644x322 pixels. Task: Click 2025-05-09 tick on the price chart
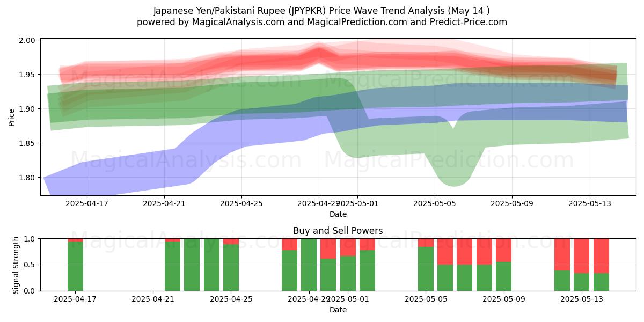click(512, 204)
